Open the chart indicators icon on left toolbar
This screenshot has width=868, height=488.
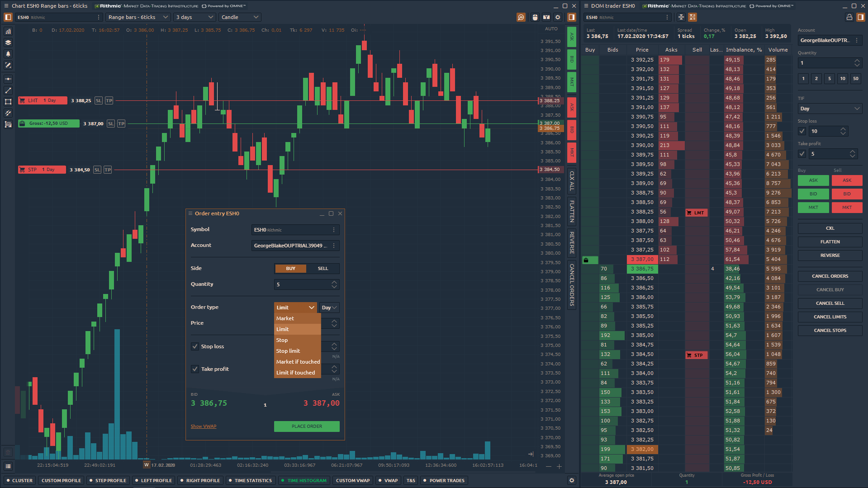[8, 31]
